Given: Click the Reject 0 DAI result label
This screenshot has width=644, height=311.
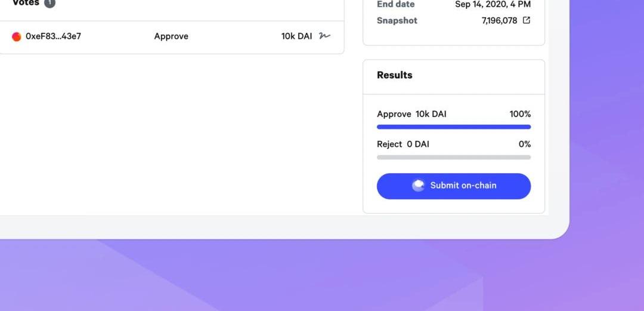Looking at the screenshot, I should pos(403,144).
